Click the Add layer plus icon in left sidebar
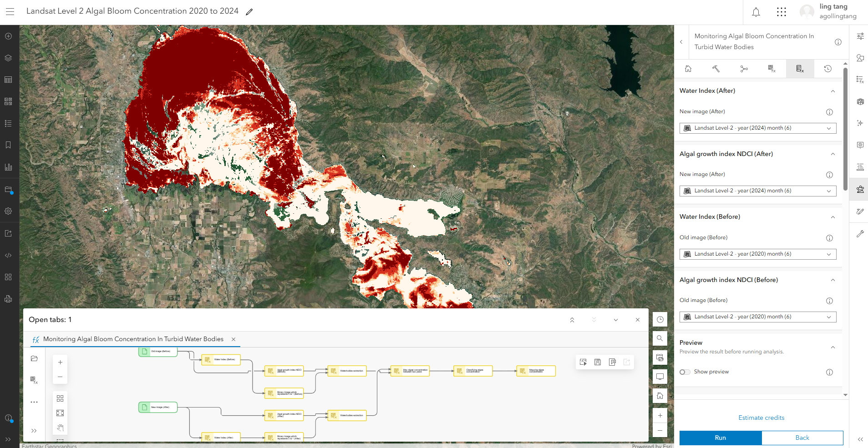Screen dimensions: 868x448 click(8, 36)
